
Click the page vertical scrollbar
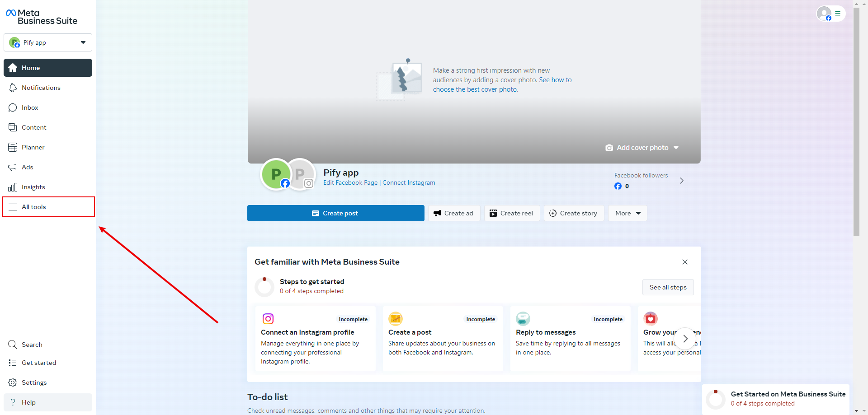(x=856, y=122)
